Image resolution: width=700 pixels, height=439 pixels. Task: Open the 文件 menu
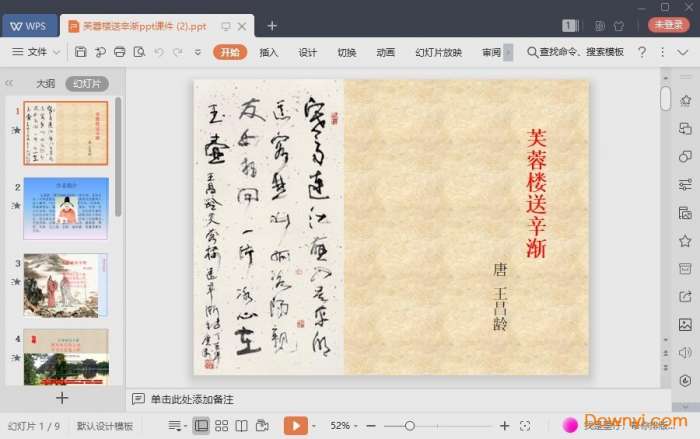pyautogui.click(x=37, y=52)
